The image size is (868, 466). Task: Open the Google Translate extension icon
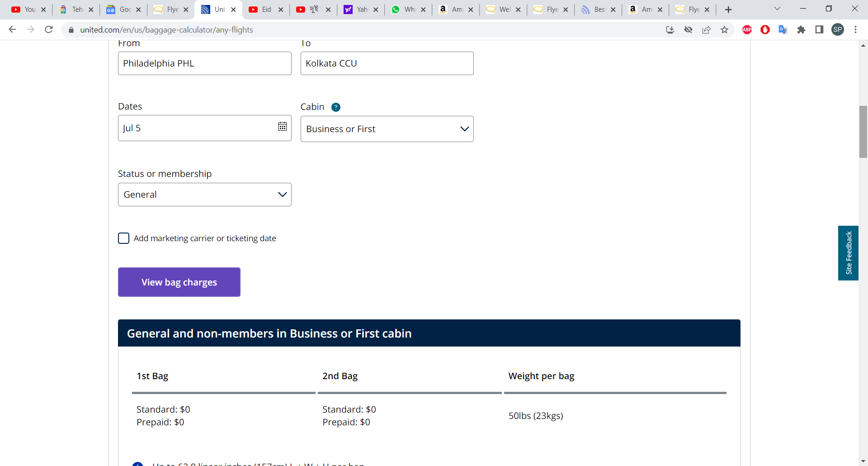783,30
